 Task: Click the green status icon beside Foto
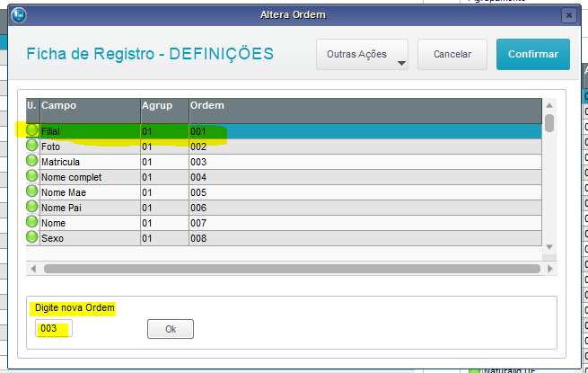coord(32,145)
